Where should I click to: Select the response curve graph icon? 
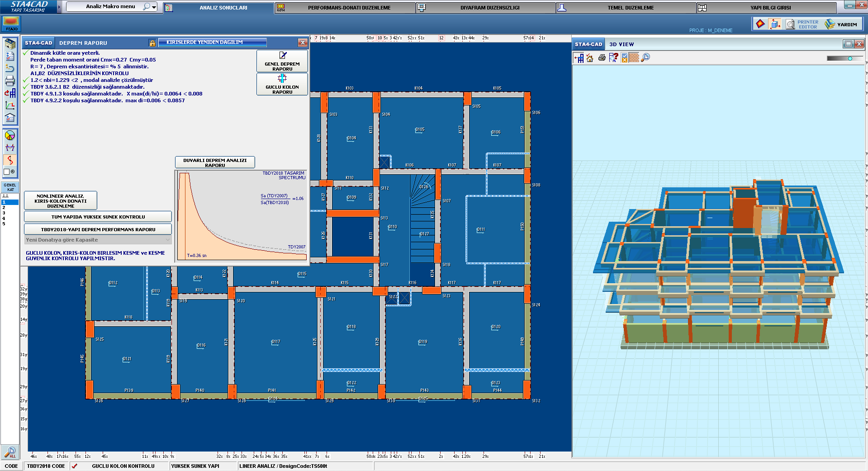point(9,105)
